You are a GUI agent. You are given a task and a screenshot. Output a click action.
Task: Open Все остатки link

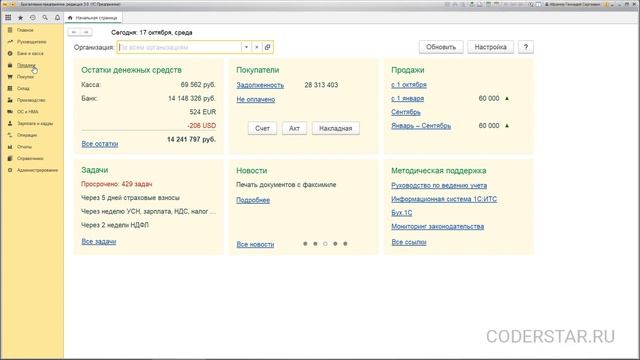pyautogui.click(x=100, y=144)
